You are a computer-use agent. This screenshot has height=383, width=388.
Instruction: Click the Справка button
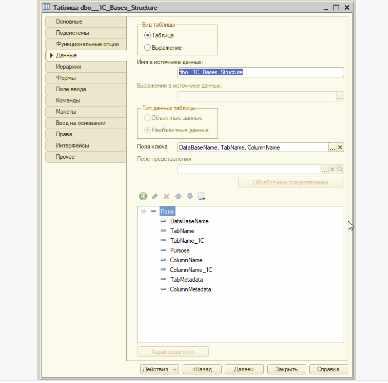[x=328, y=369]
